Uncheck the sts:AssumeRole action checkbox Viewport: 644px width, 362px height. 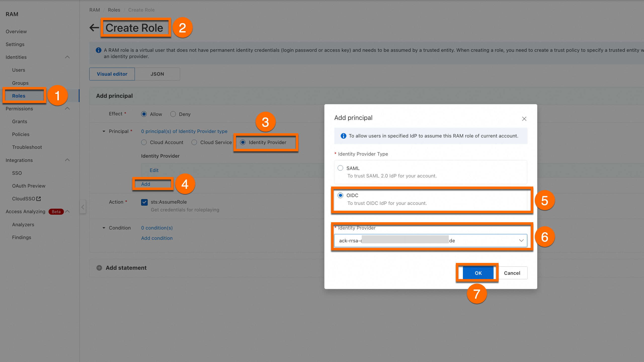click(144, 202)
